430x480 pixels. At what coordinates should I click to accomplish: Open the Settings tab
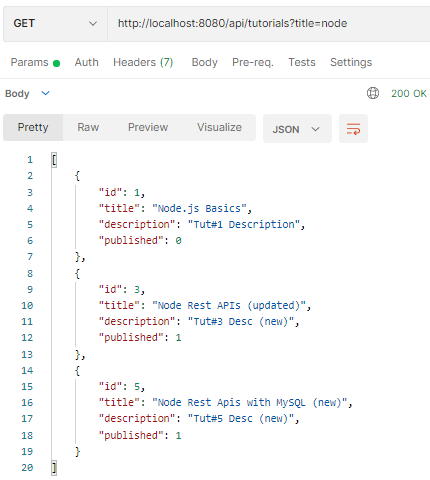point(351,62)
